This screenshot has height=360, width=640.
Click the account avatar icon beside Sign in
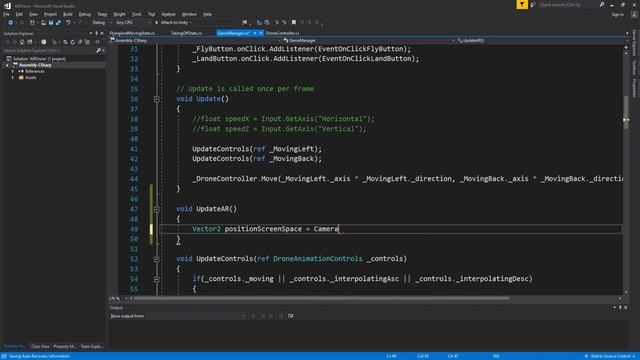[634, 14]
